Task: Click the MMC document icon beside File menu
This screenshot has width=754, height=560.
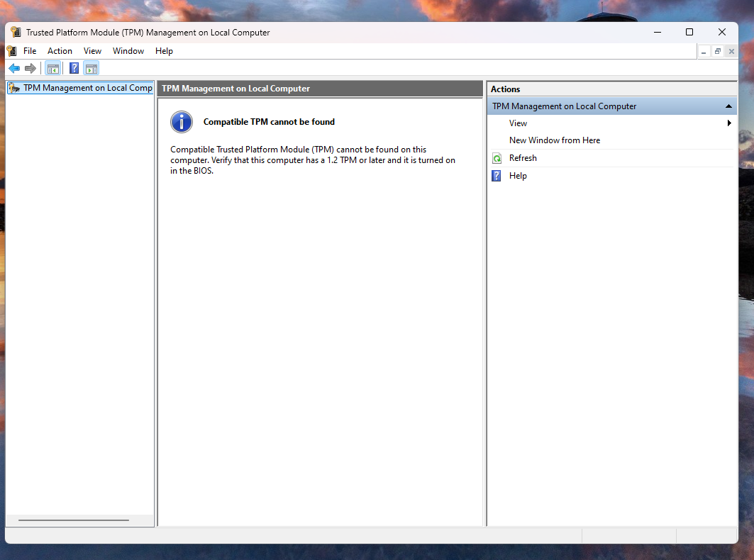Action: pyautogui.click(x=12, y=51)
